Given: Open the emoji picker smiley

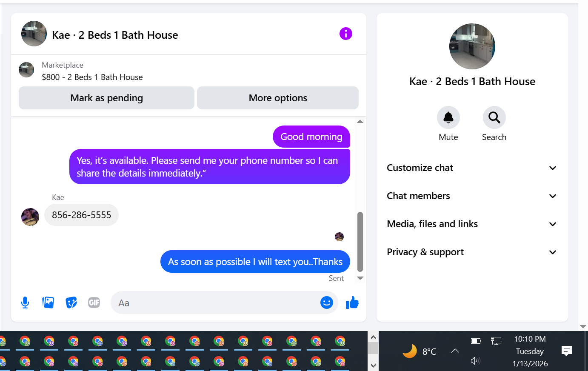Looking at the screenshot, I should [327, 303].
